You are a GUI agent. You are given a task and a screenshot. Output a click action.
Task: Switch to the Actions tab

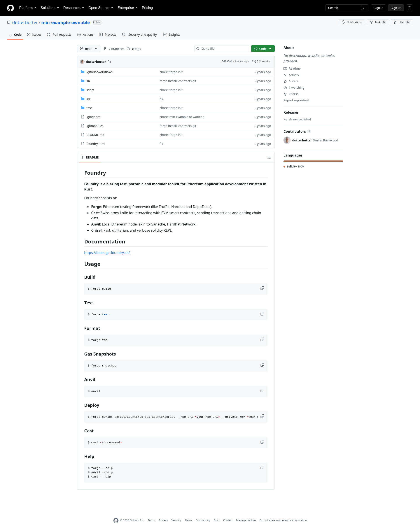point(85,35)
